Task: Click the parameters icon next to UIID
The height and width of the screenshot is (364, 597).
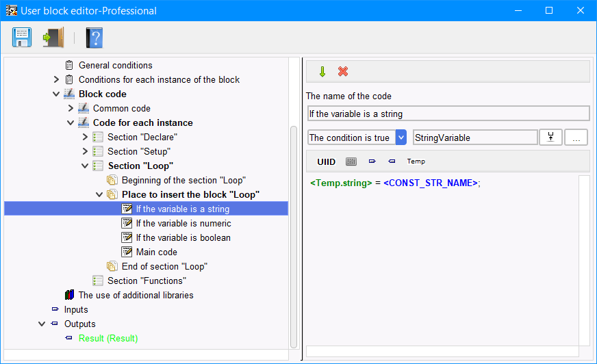Action: click(x=351, y=161)
